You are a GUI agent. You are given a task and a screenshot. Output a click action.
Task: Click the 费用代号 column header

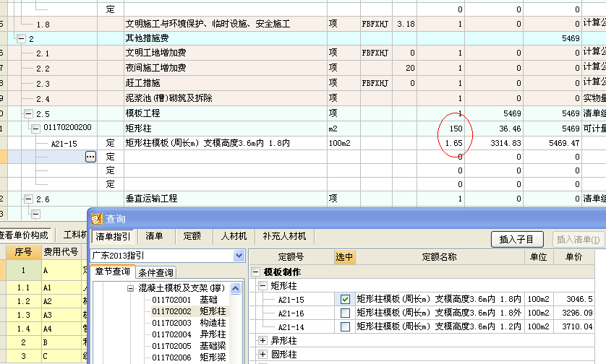61,252
